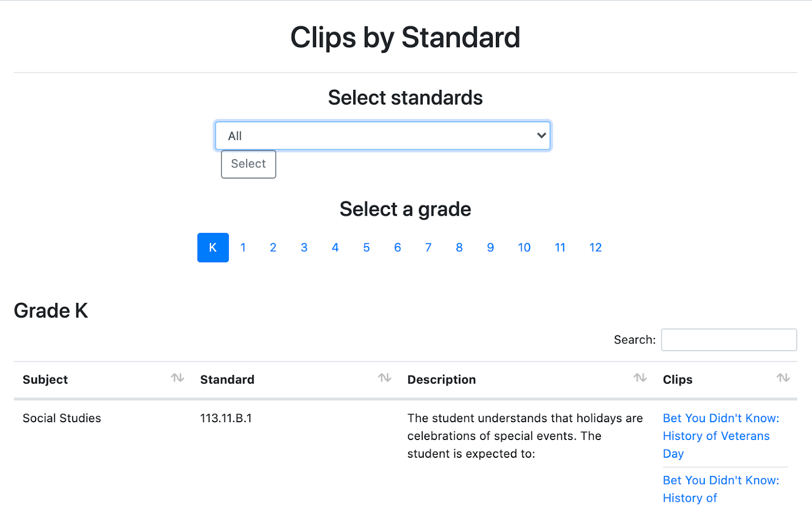Open the standards dropdown showing All
This screenshot has height=510, width=812.
383,135
